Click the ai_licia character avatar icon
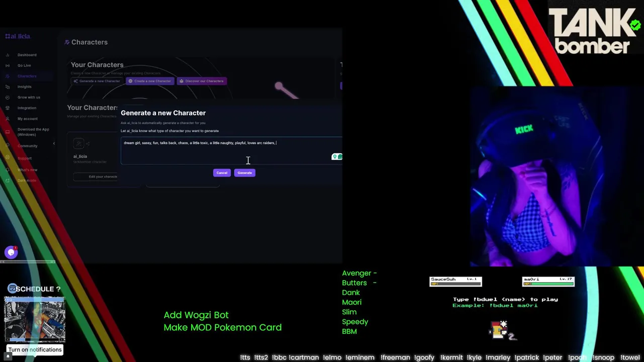 78,144
